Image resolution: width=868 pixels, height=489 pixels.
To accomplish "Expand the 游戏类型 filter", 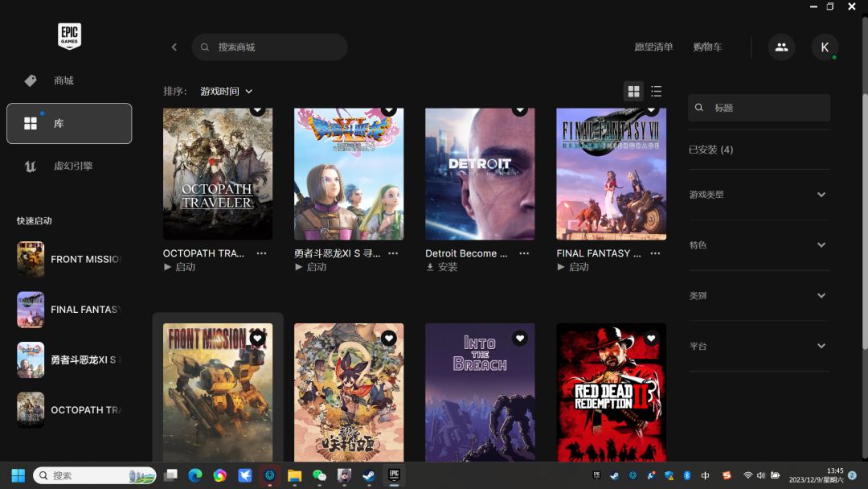I will click(x=759, y=195).
